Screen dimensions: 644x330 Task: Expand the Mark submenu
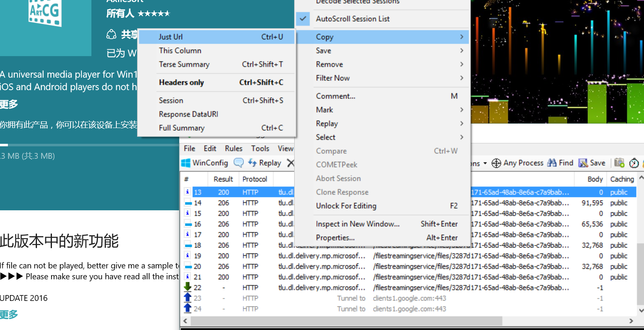pos(382,110)
